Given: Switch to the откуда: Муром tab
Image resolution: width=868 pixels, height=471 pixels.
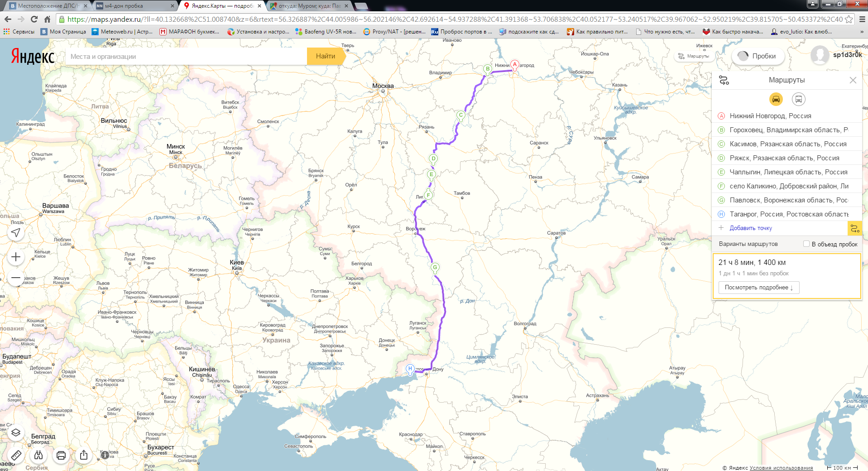Looking at the screenshot, I should point(309,6).
